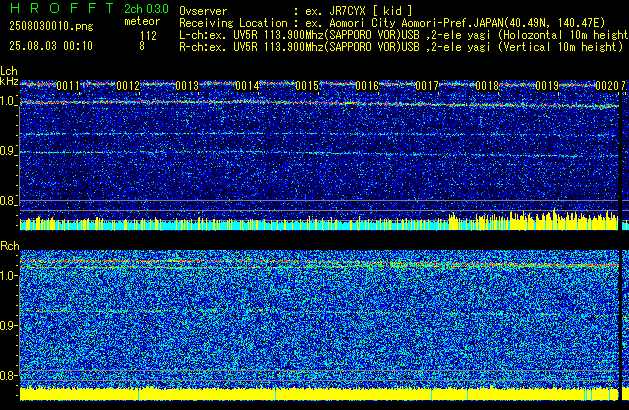The image size is (629, 410).
Task: Click the 0018 time marker in Lch
Action: [x=487, y=86]
